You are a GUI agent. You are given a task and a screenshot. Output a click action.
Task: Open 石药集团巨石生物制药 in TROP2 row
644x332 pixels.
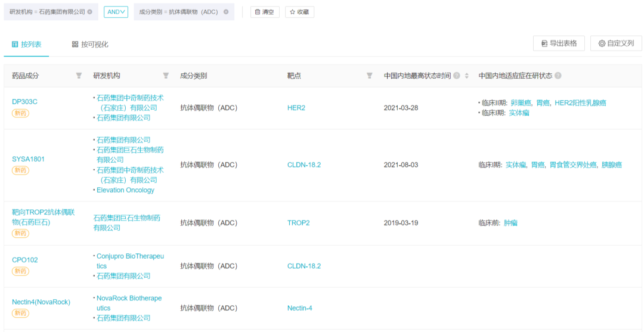click(128, 223)
